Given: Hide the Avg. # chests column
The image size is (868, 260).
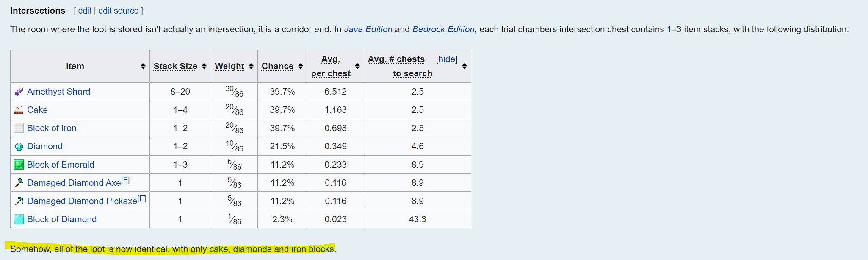Looking at the screenshot, I should pyautogui.click(x=447, y=59).
